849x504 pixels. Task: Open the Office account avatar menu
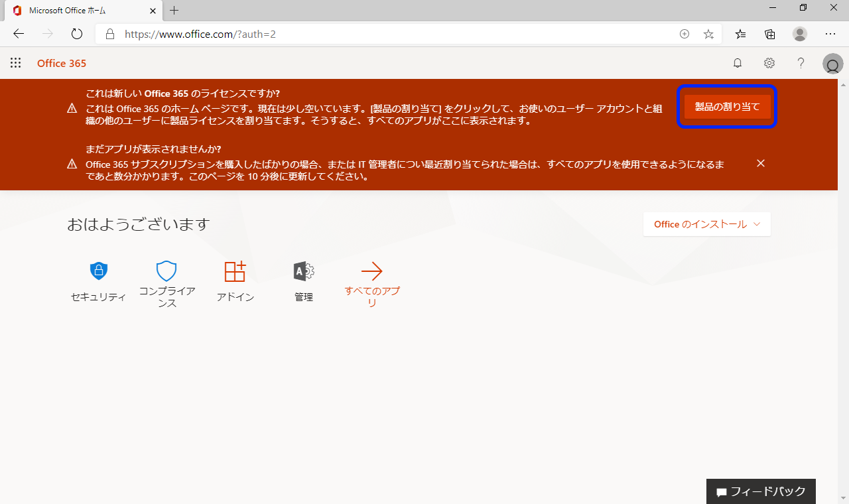pos(832,64)
